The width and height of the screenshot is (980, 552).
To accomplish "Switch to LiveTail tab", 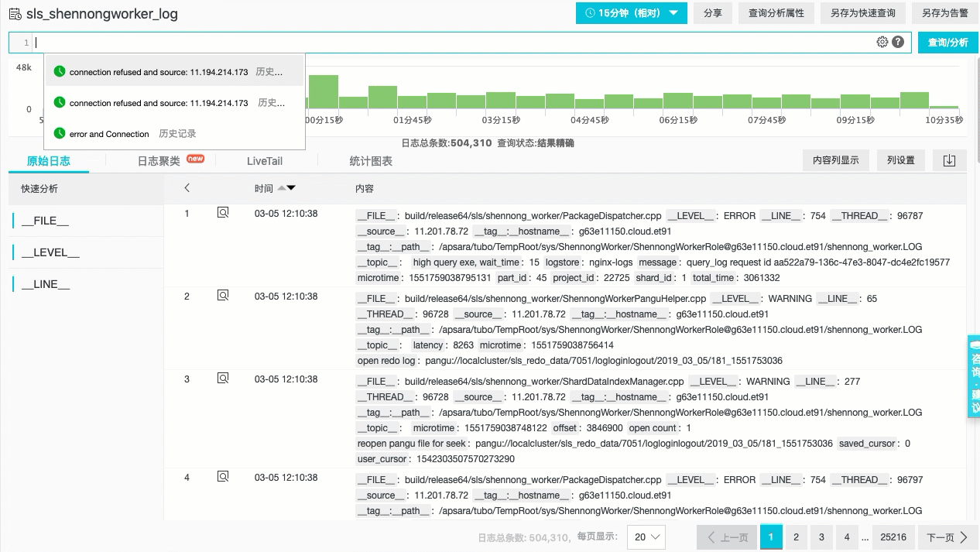I will click(265, 161).
